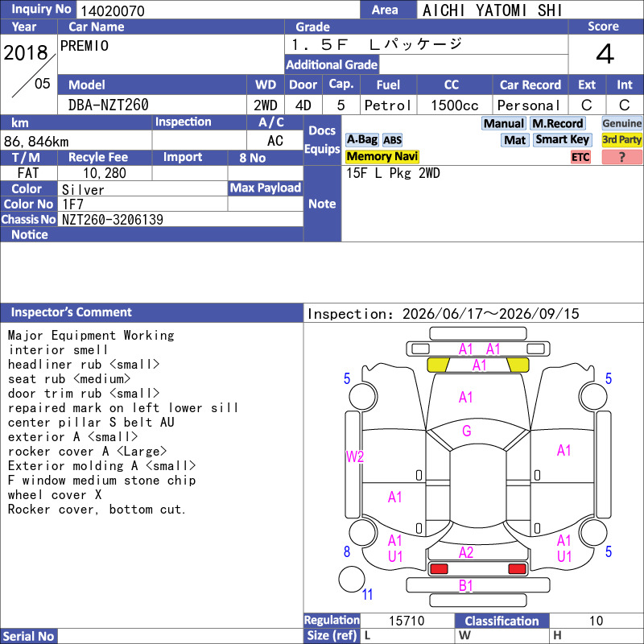Click the Manual document badge
The height and width of the screenshot is (644, 644).
click(x=504, y=123)
